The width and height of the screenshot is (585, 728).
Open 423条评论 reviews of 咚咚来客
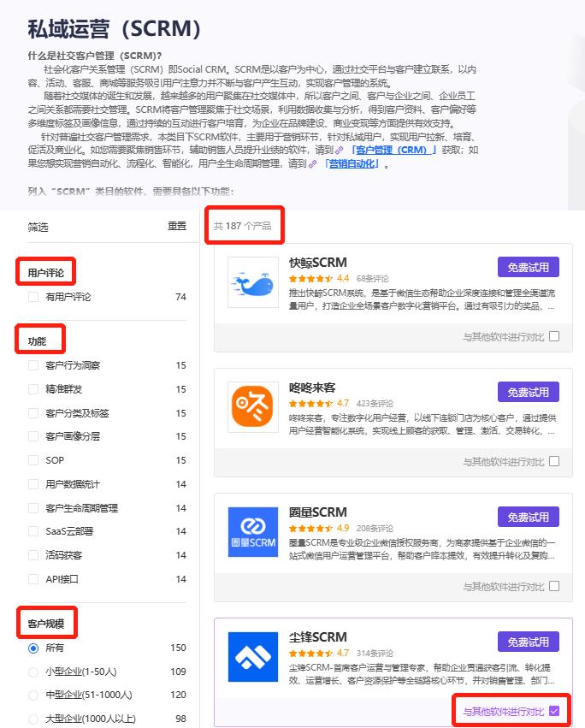(375, 404)
